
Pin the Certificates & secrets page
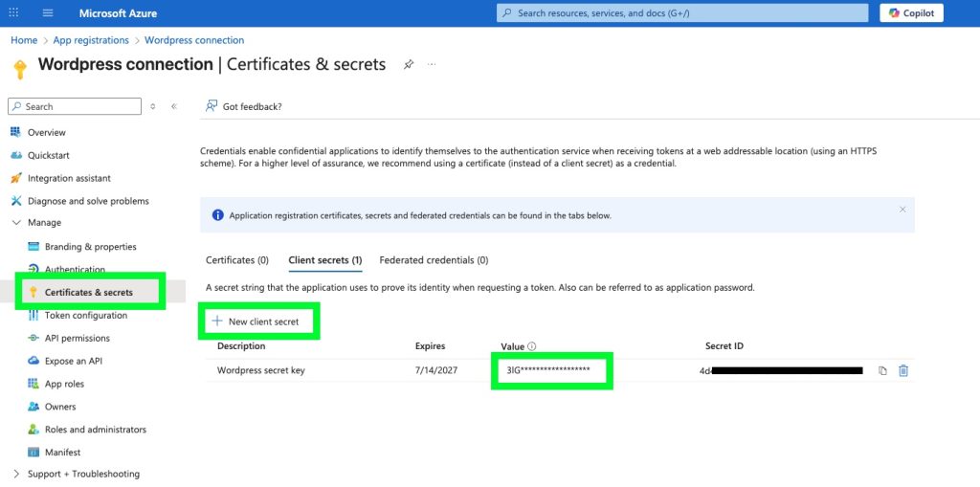(x=409, y=65)
